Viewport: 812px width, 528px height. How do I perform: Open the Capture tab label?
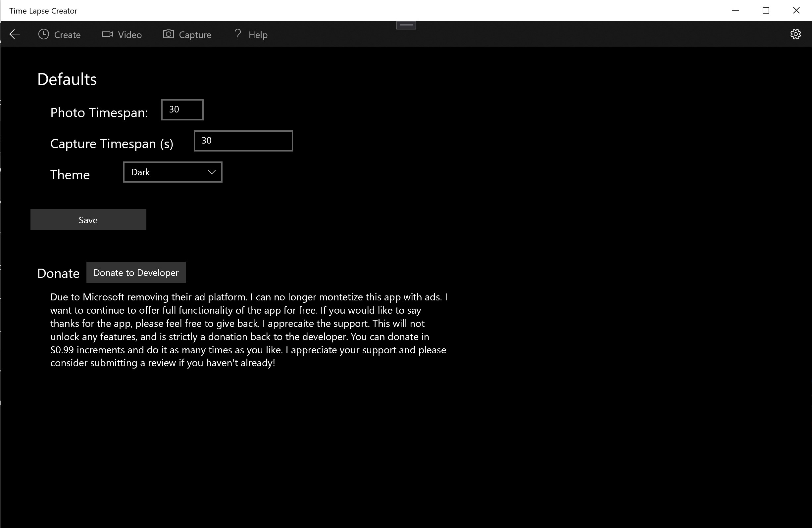(195, 35)
